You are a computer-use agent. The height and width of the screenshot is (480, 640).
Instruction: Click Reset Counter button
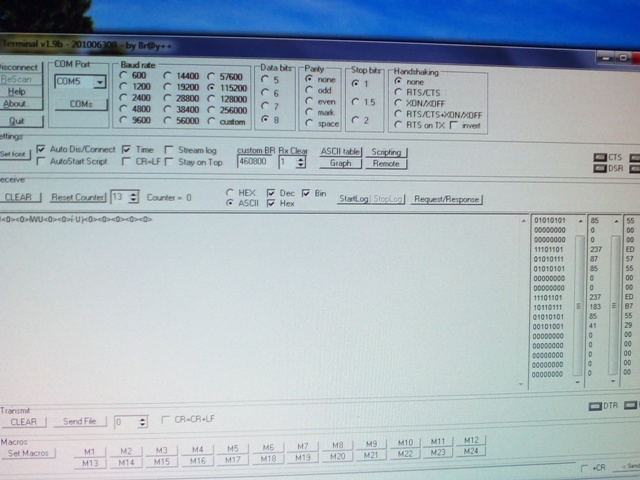[x=78, y=198]
